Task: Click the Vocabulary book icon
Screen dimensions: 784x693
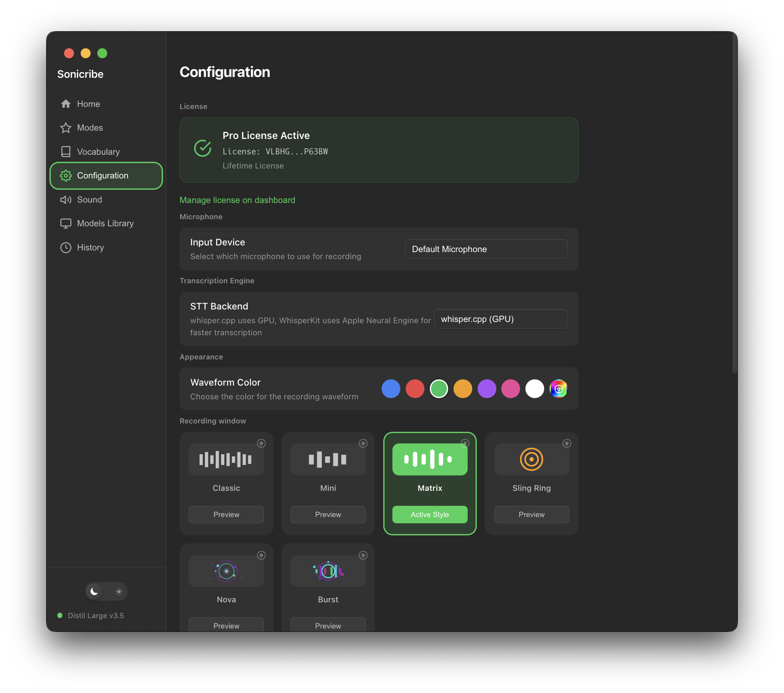Action: coord(66,151)
